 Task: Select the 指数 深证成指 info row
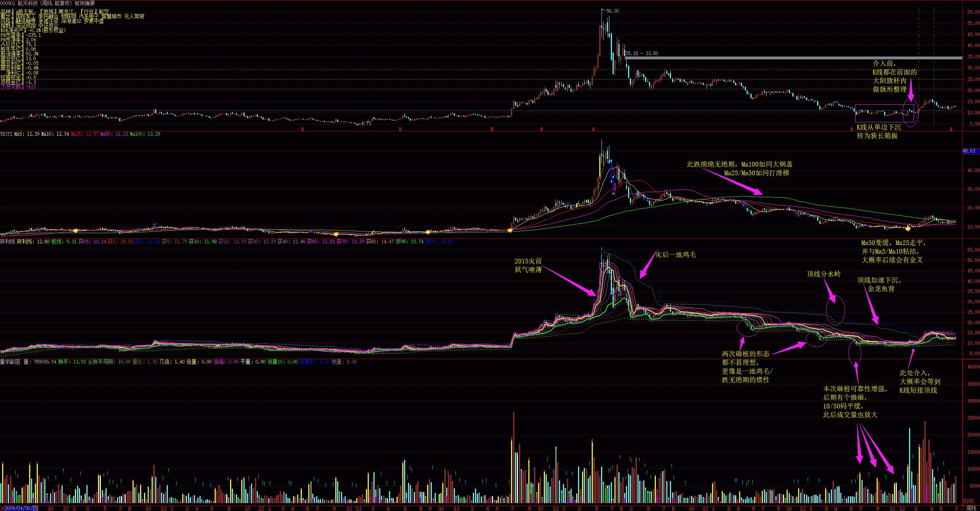pos(29,26)
